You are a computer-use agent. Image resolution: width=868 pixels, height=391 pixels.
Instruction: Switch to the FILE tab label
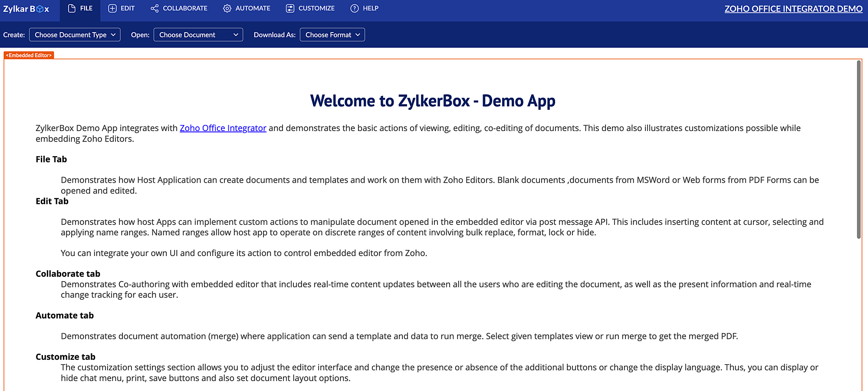86,8
